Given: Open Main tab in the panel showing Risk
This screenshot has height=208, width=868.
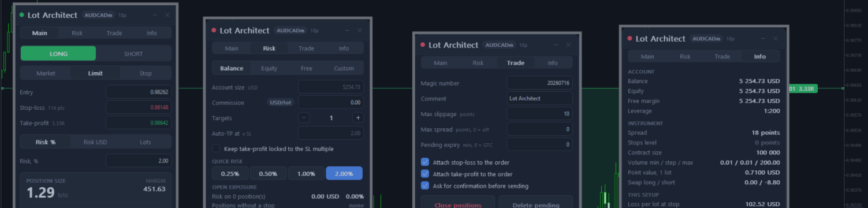Looking at the screenshot, I should coord(232,49).
